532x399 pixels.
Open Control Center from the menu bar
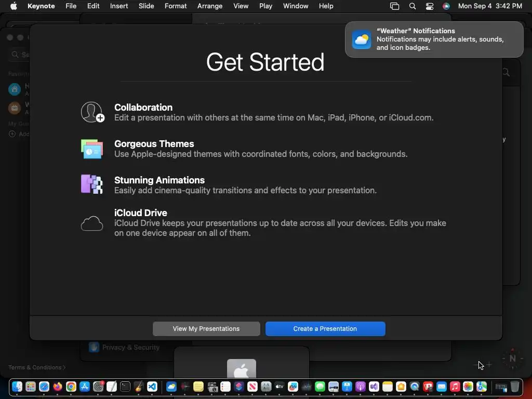coord(430,6)
